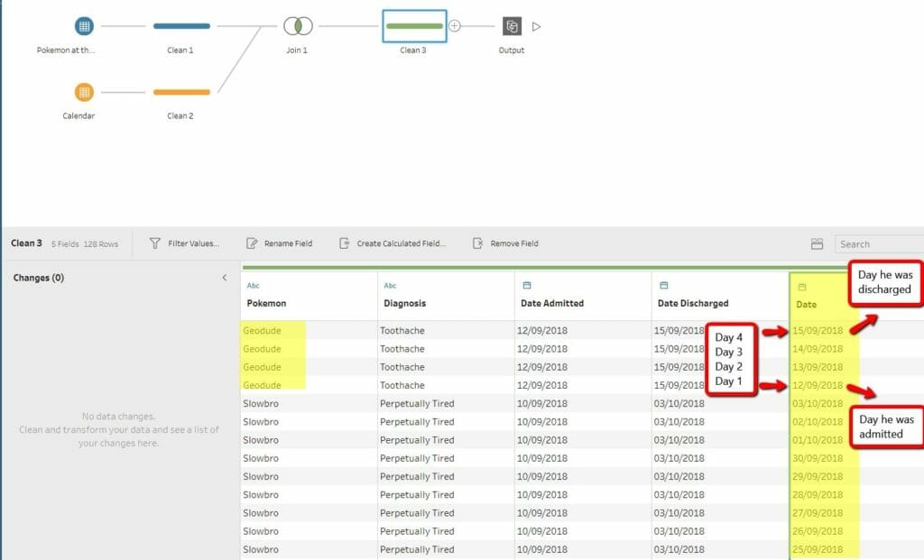Click the Join 1 label
924x560 pixels.
click(x=297, y=50)
